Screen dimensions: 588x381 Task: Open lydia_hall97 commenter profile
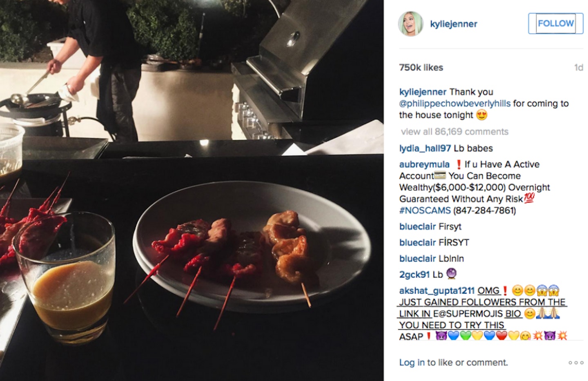[425, 148]
